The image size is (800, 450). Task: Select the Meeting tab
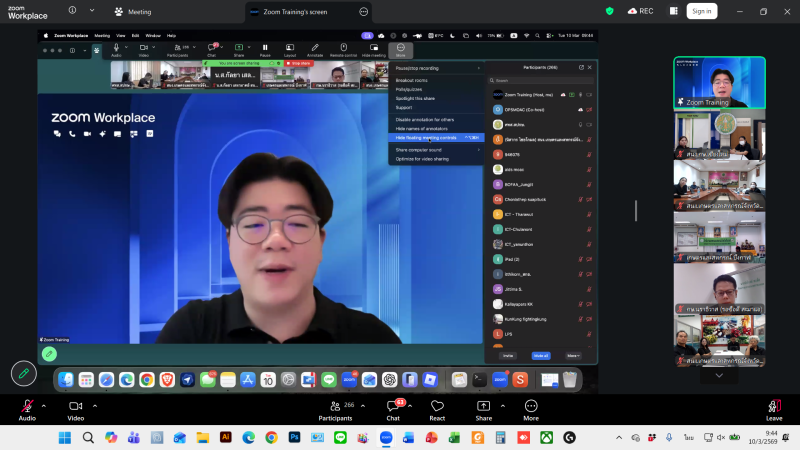tap(133, 12)
